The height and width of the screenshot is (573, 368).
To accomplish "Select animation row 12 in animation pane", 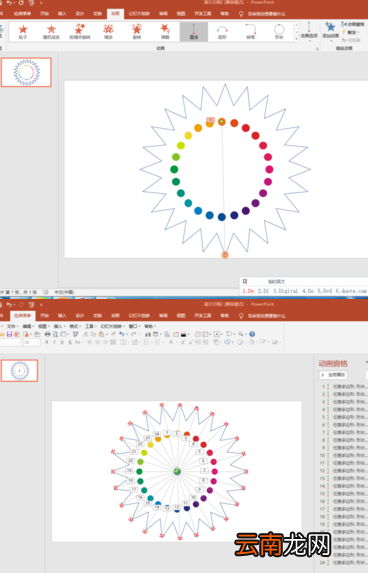I will click(x=344, y=471).
